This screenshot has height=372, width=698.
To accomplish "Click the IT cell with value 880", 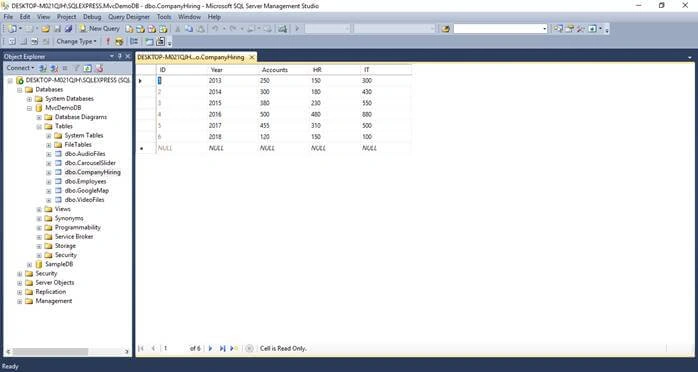I will pyautogui.click(x=386, y=114).
